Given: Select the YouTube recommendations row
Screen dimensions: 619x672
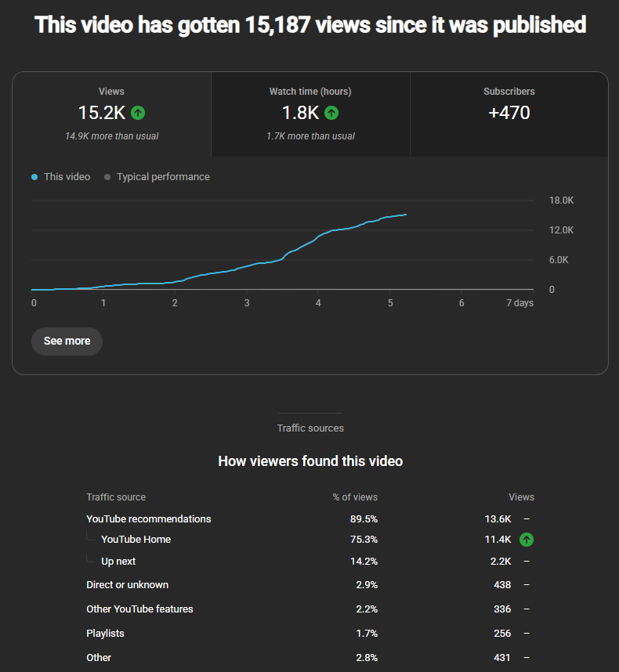Looking at the screenshot, I should pos(310,519).
